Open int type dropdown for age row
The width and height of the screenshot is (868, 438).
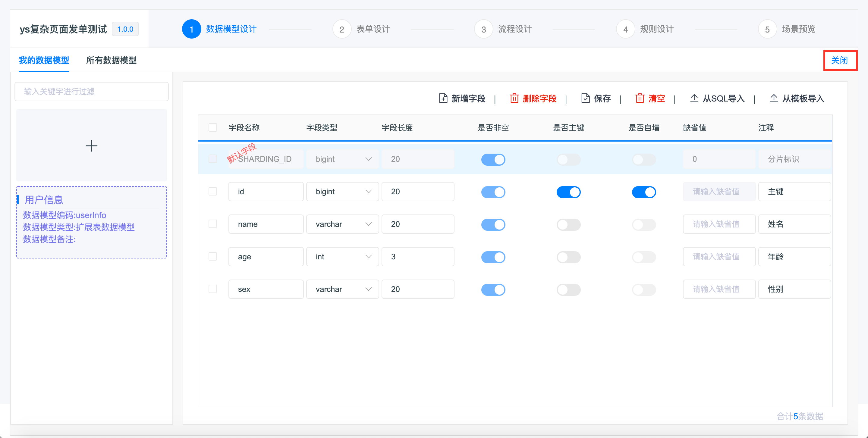click(x=342, y=257)
